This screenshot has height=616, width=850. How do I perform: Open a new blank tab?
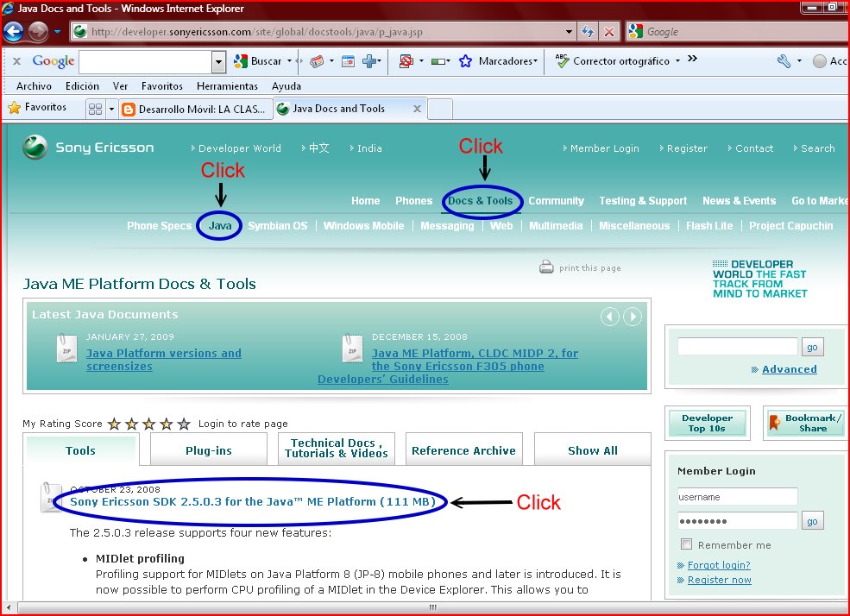(x=440, y=109)
